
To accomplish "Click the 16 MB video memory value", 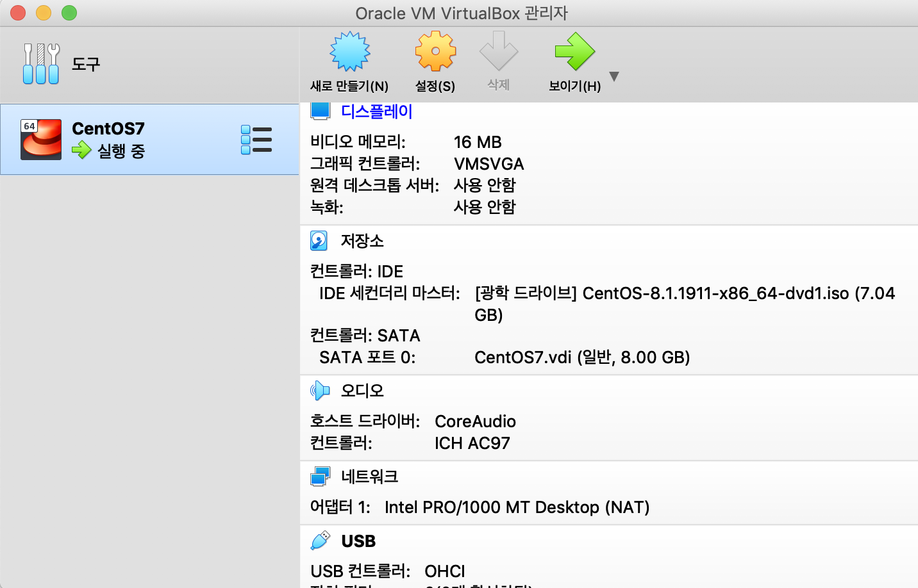I will [478, 142].
